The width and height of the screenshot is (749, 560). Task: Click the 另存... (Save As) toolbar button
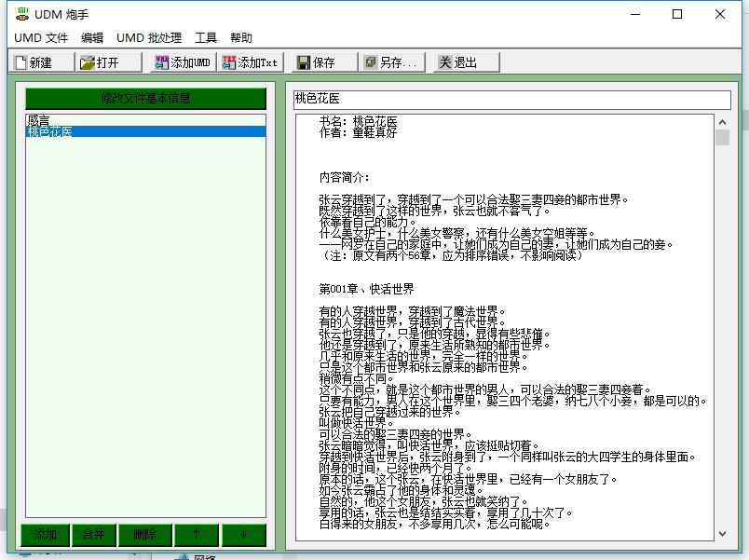(391, 62)
